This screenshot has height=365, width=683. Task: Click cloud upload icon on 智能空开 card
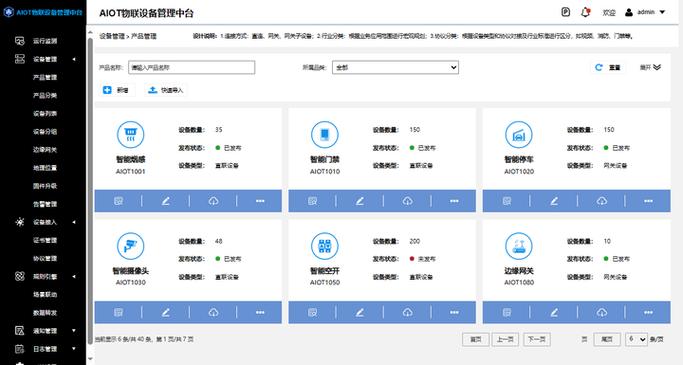tap(407, 312)
